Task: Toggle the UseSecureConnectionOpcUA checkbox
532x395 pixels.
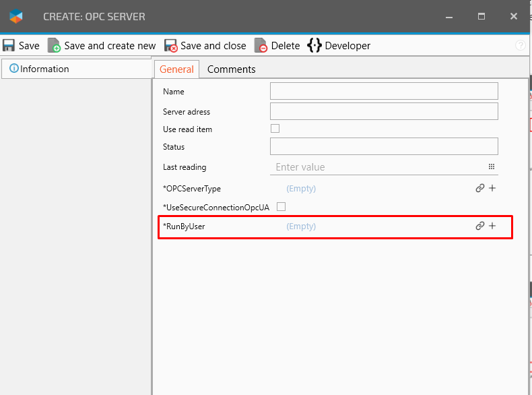Action: 281,207
